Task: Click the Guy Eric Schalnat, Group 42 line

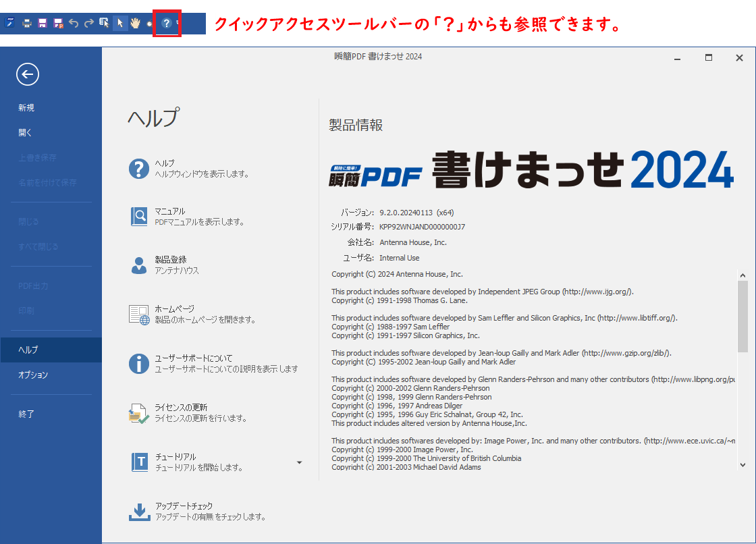Action: click(427, 415)
